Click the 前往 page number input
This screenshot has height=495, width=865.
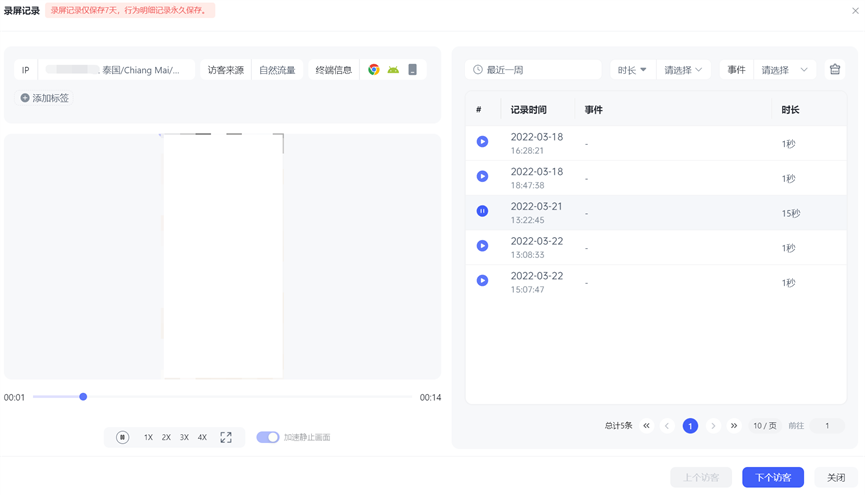(827, 425)
